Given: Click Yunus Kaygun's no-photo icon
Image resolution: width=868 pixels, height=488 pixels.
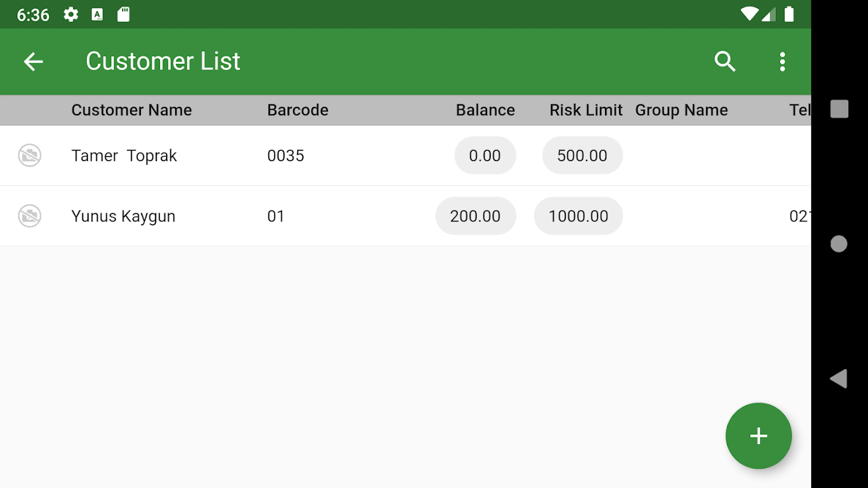Looking at the screenshot, I should pyautogui.click(x=29, y=216).
